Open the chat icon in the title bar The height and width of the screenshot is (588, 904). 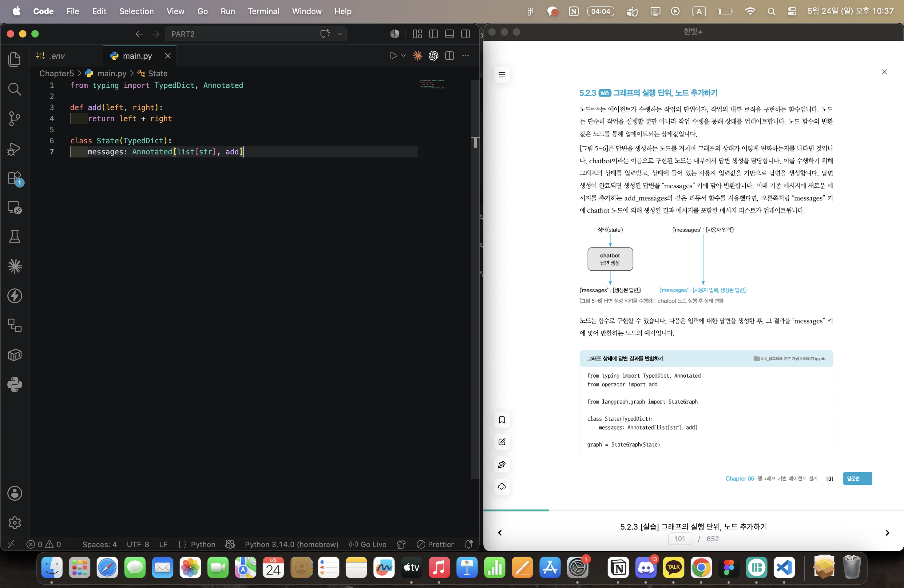325,34
